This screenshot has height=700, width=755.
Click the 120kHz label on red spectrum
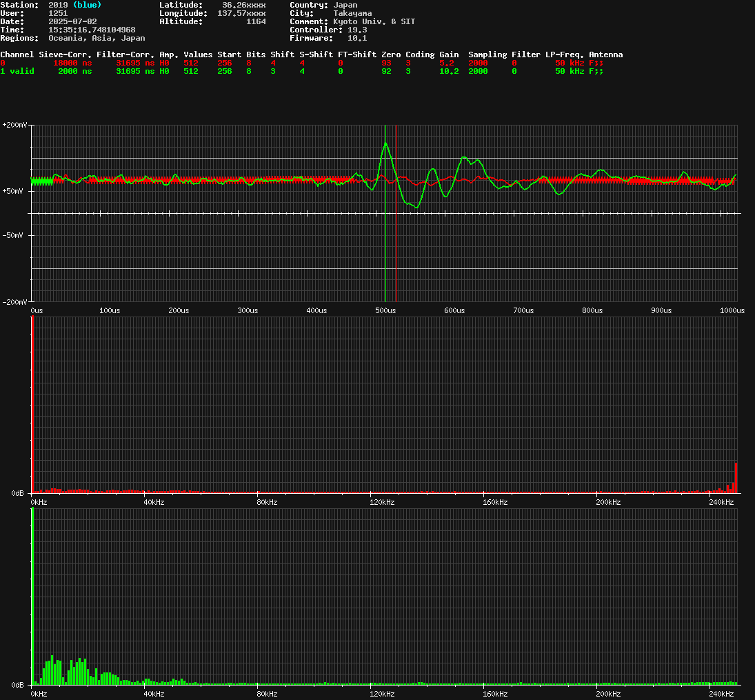382,503
